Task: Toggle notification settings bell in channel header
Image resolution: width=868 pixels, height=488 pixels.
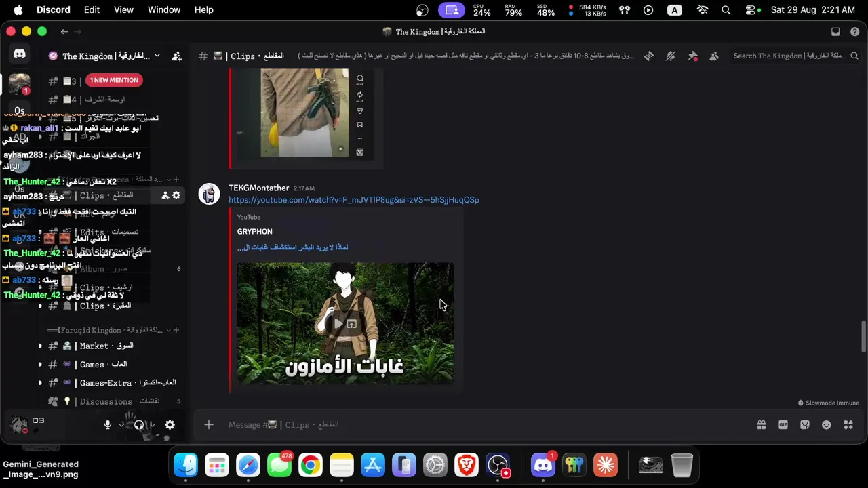Action: (x=671, y=56)
